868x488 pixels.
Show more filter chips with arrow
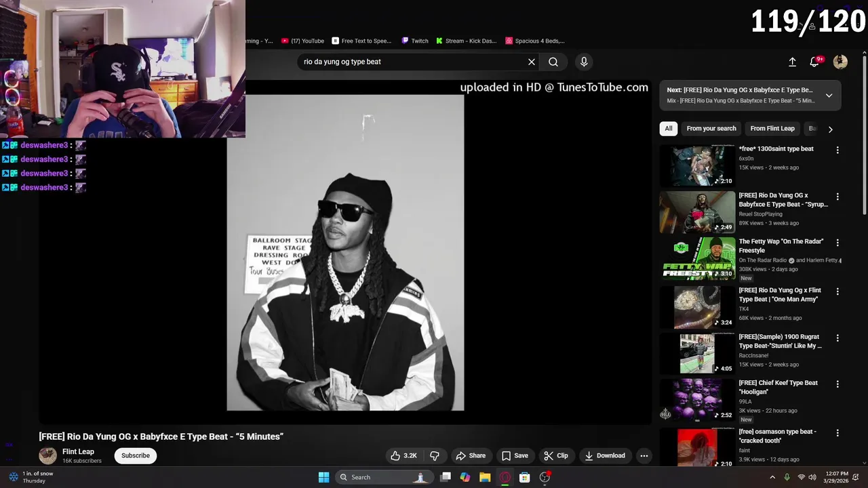click(831, 129)
